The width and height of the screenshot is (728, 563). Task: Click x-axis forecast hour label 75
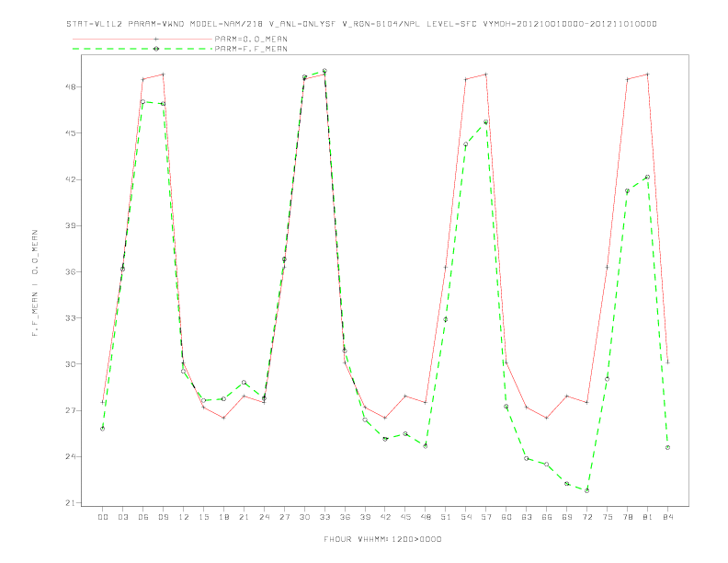point(608,517)
